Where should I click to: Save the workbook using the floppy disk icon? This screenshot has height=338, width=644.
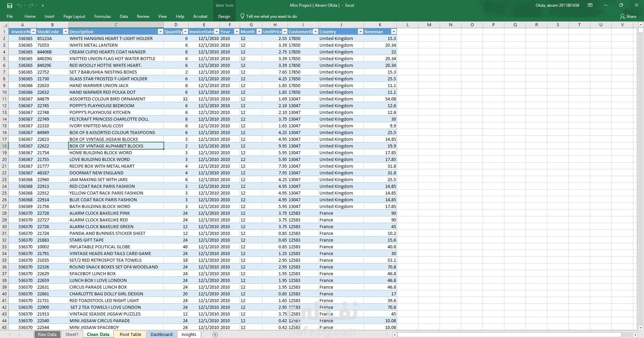[10, 5]
